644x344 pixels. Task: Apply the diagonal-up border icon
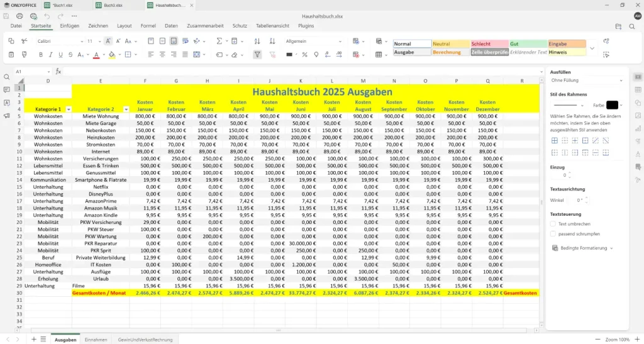pos(596,140)
